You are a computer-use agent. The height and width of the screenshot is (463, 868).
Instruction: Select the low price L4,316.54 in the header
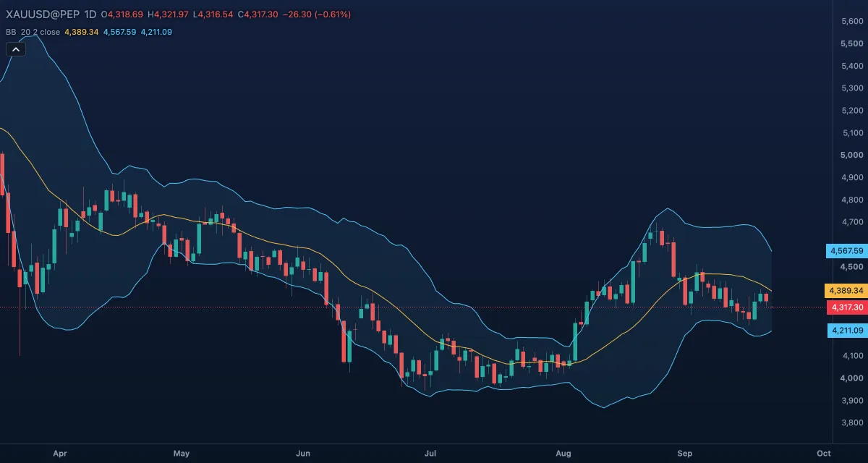tap(213, 14)
